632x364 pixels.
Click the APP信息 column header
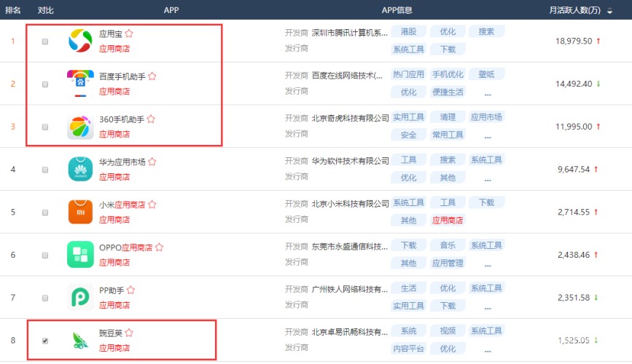(x=397, y=10)
